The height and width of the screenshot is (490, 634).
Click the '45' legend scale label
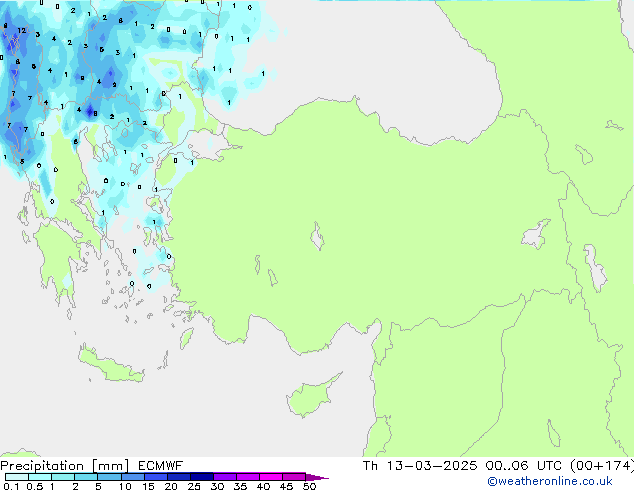(286, 486)
